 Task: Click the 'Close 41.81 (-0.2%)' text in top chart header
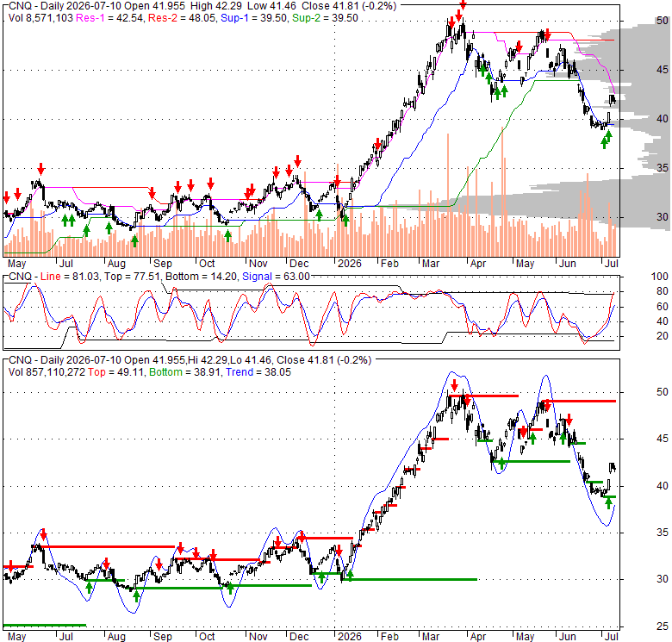(x=349, y=6)
